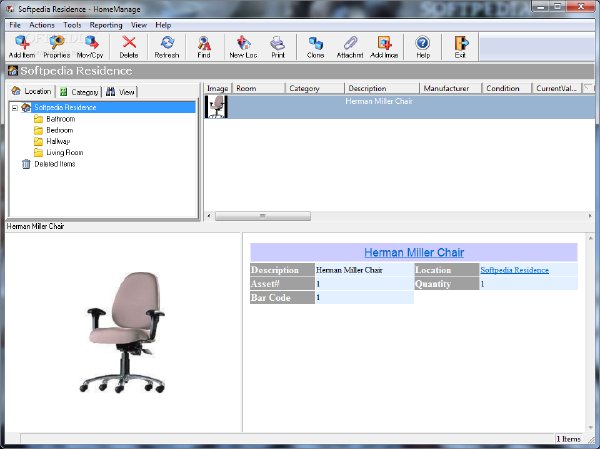This screenshot has height=449, width=600.
Task: Click the Add Image toolbar icon
Action: pos(384,46)
